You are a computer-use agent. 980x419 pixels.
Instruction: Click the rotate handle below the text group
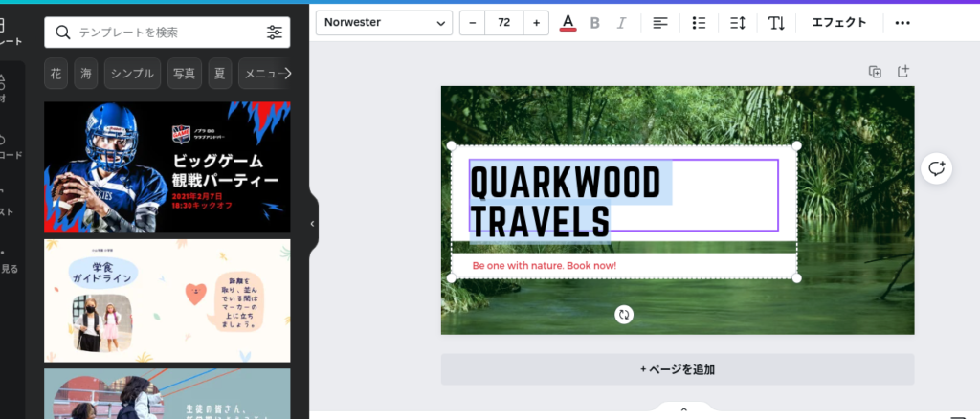pos(623,314)
